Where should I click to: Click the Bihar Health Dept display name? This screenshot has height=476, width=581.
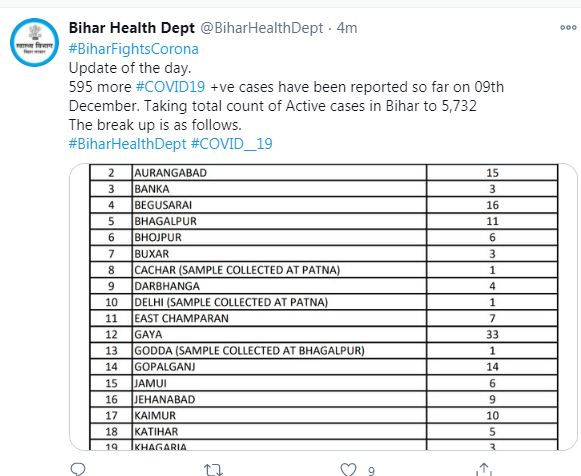coord(132,28)
